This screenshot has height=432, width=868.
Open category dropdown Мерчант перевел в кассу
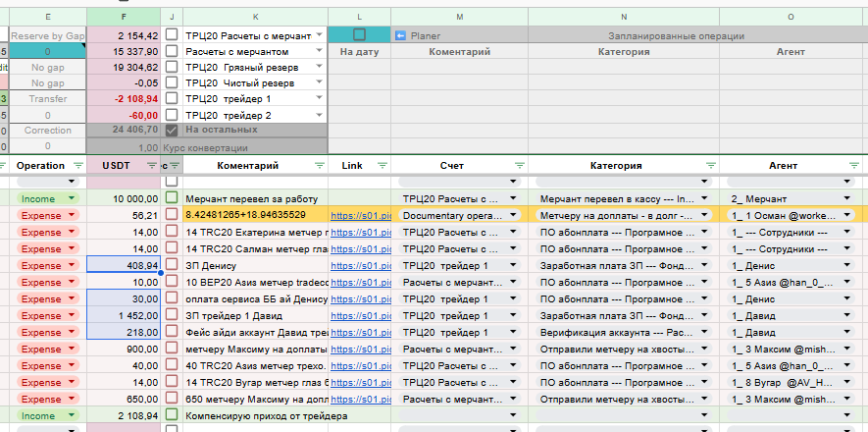coord(704,198)
